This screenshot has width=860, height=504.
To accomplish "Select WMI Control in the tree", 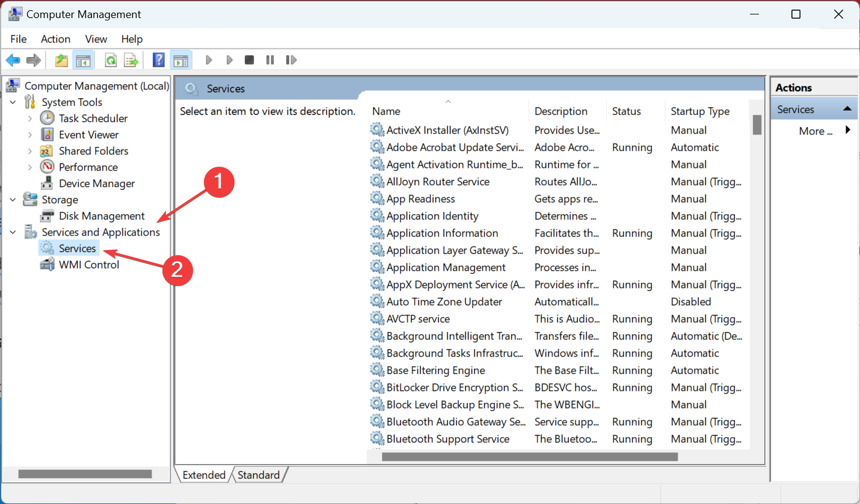I will (89, 265).
